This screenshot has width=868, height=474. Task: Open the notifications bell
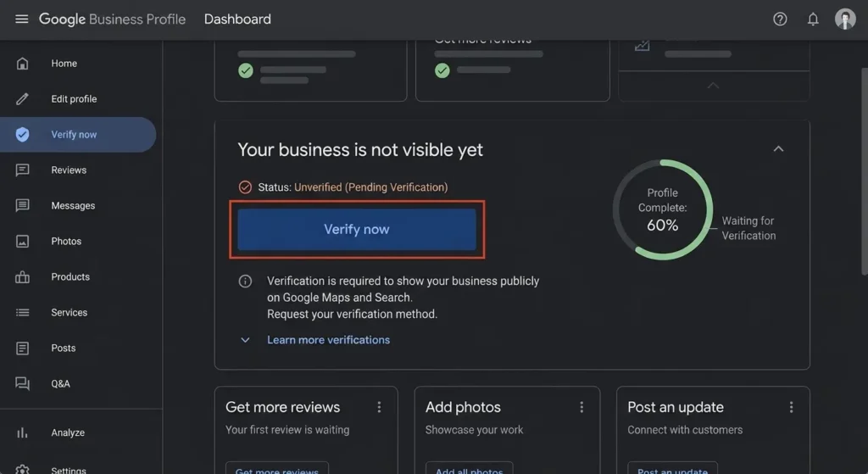pos(813,20)
